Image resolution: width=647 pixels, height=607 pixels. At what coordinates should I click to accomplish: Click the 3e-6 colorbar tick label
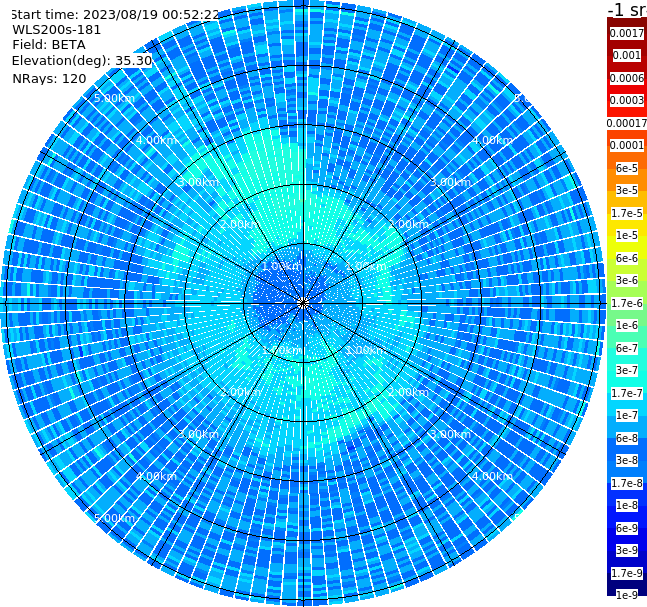coord(627,280)
